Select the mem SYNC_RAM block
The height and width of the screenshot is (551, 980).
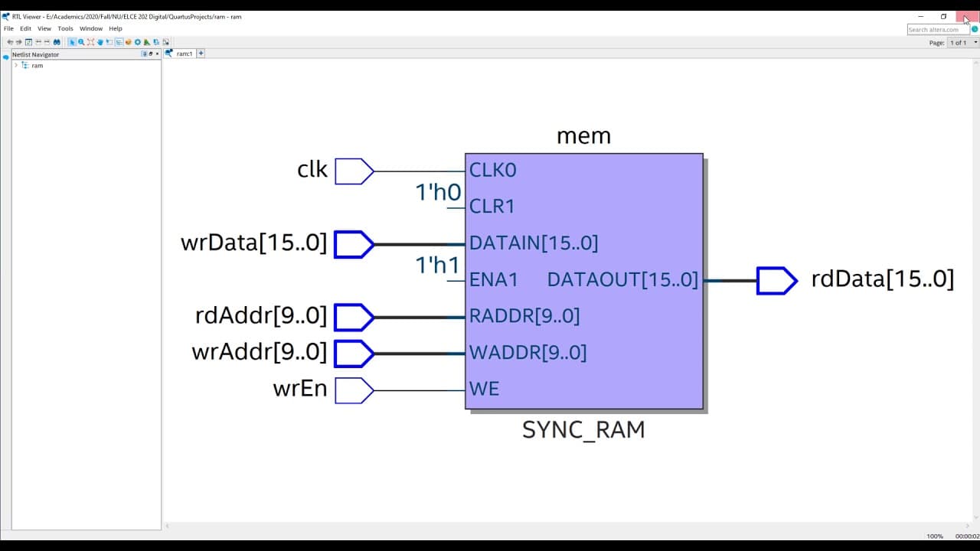[x=584, y=282]
